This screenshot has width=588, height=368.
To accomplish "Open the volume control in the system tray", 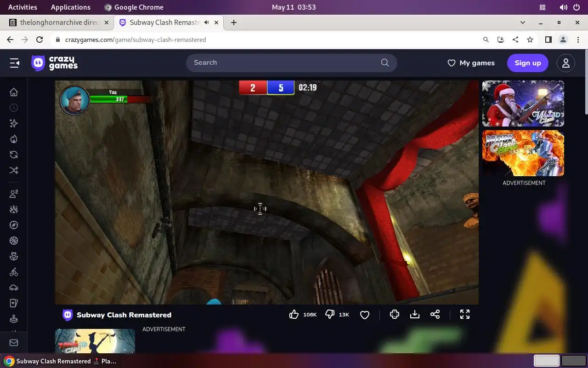I will (563, 7).
